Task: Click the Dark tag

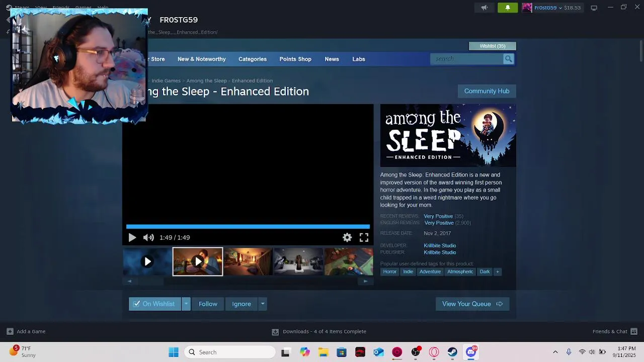Action: 485,271
